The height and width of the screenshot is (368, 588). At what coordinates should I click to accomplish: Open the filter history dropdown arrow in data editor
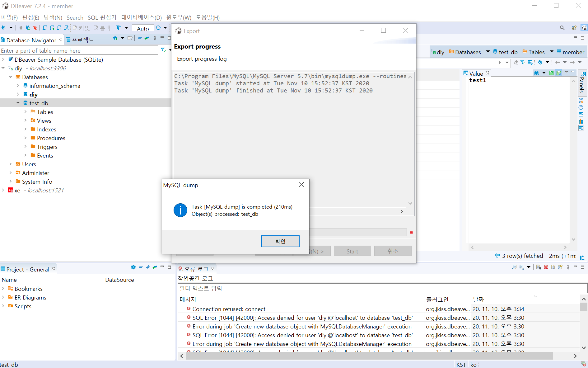507,63
